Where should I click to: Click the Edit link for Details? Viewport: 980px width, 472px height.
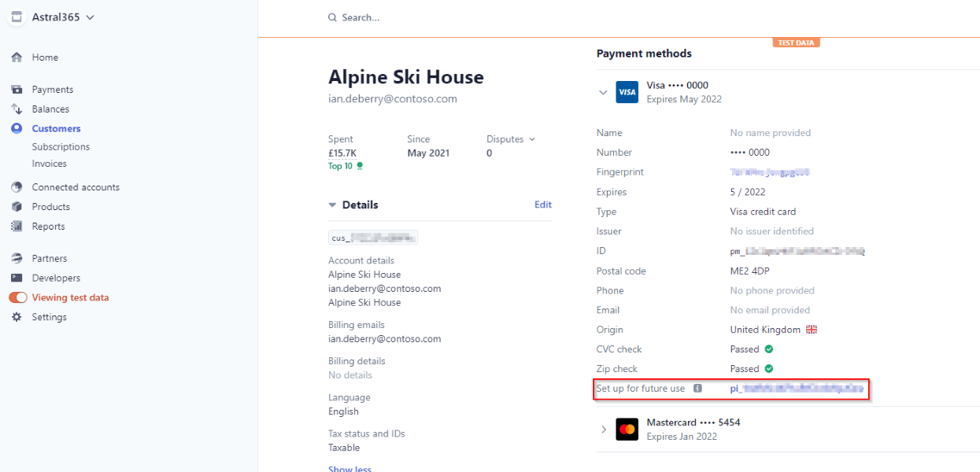coord(543,205)
